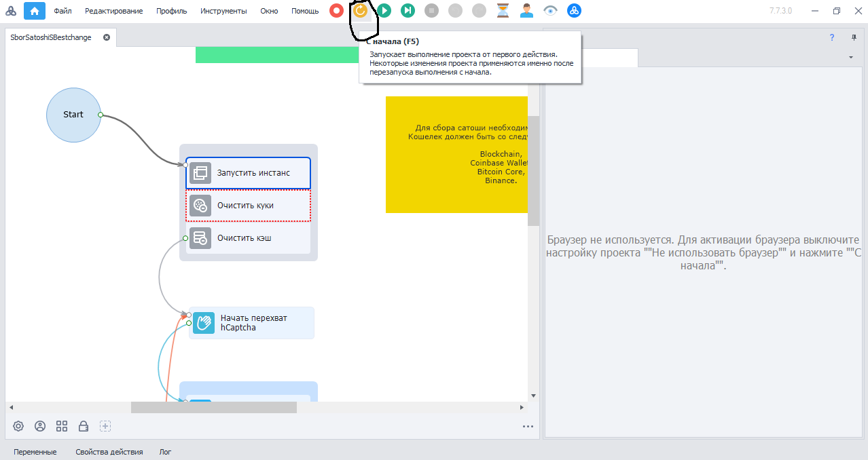The width and height of the screenshot is (868, 460).
Task: Click the Запустить инстанс block icon
Action: (200, 173)
